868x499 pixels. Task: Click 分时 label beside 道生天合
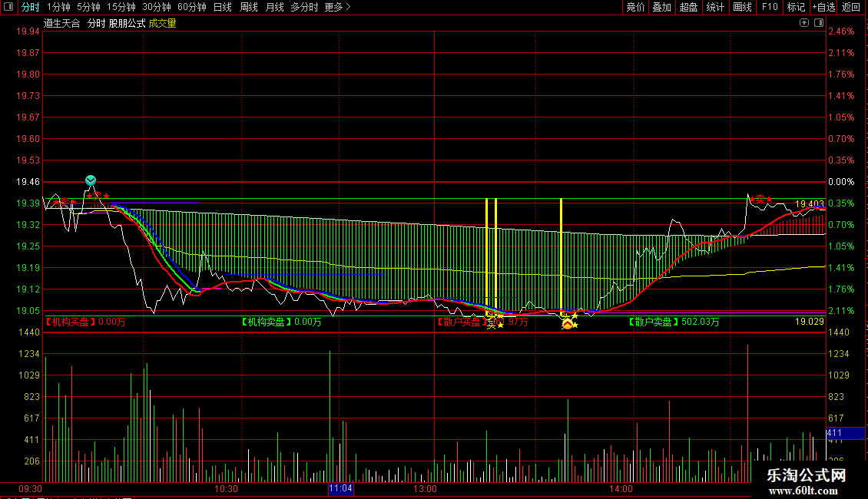96,23
